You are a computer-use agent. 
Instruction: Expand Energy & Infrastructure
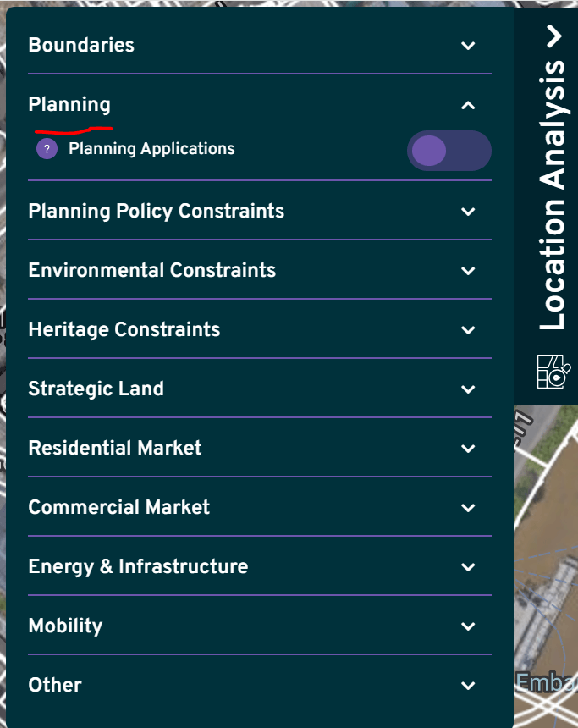(468, 567)
